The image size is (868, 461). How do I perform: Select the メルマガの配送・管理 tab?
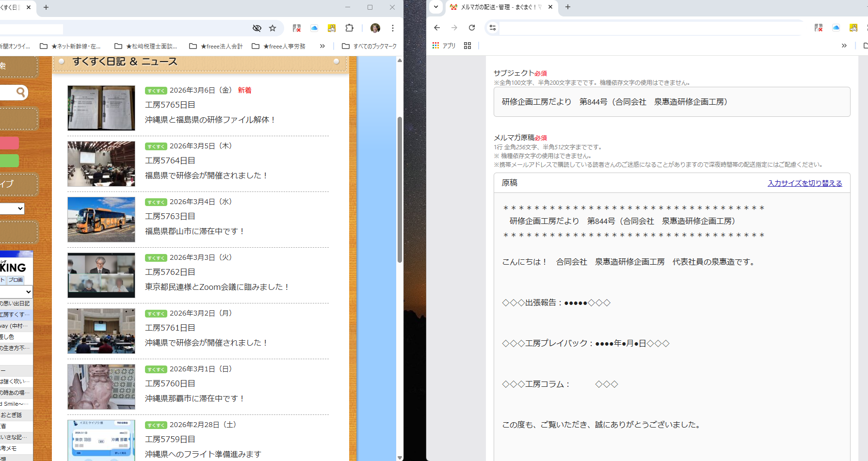(499, 7)
